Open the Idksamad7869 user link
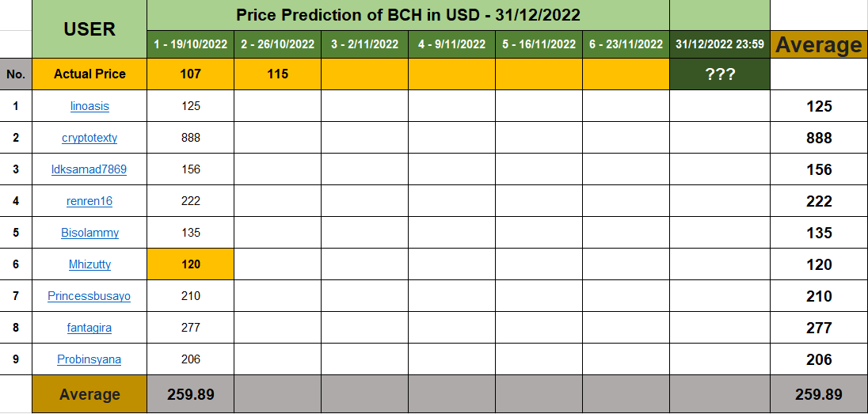The height and width of the screenshot is (414, 868). click(89, 169)
